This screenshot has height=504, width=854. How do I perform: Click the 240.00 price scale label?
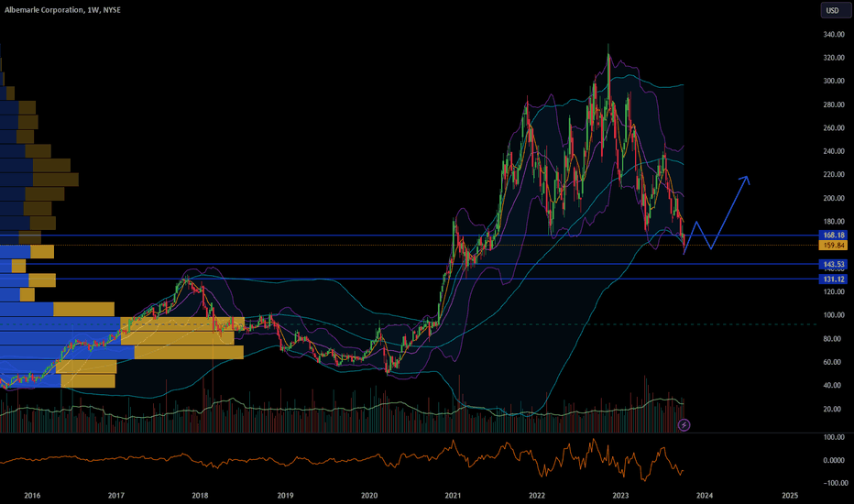834,151
